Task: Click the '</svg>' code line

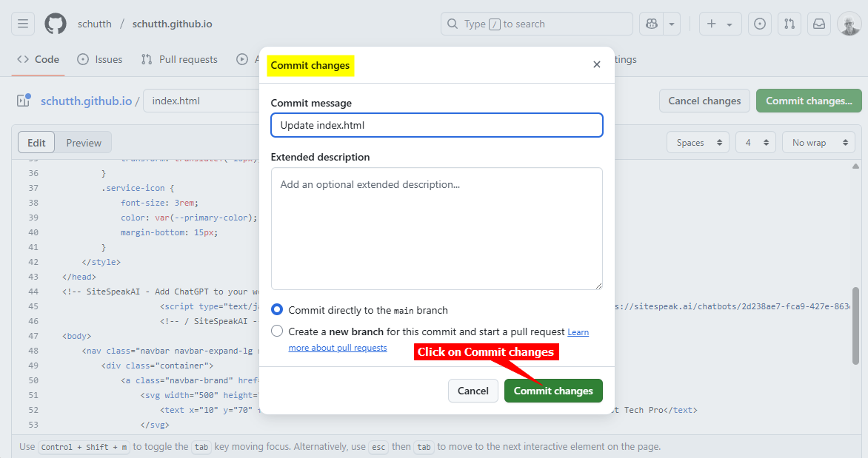Action: 155,425
